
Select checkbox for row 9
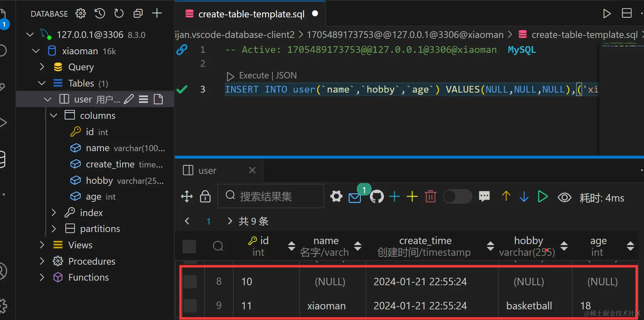click(x=190, y=306)
